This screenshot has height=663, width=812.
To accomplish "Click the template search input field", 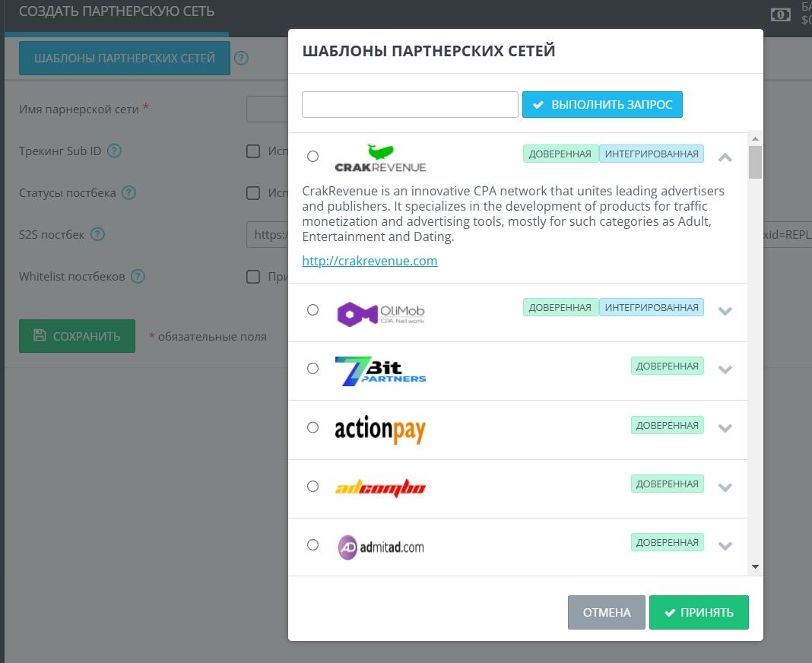I will pyautogui.click(x=410, y=105).
